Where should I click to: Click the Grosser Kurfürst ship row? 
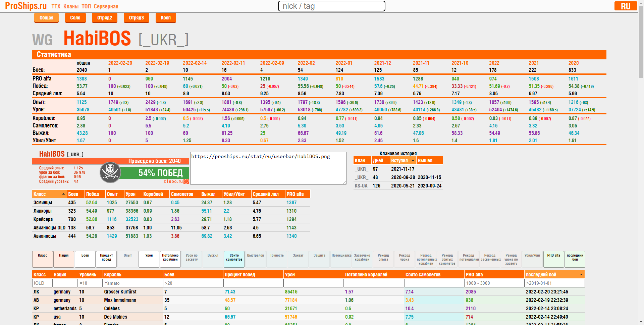(x=309, y=292)
